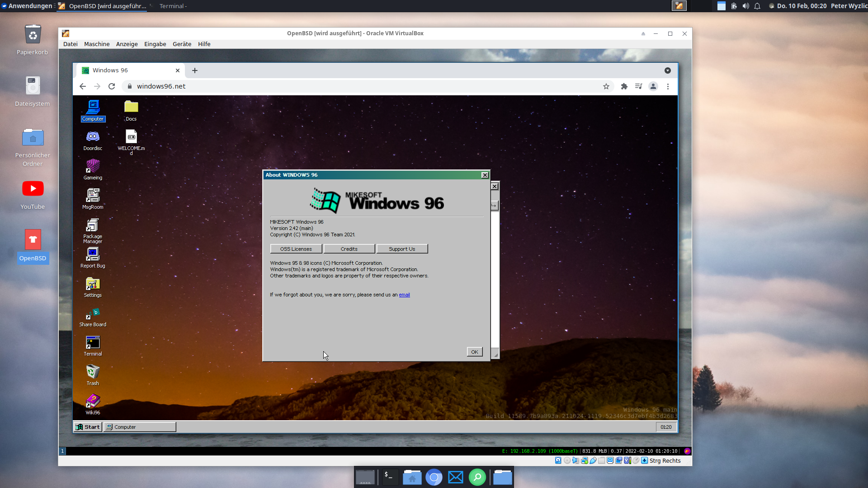The image size is (868, 488).
Task: Go back in the browser
Action: pyautogui.click(x=82, y=86)
